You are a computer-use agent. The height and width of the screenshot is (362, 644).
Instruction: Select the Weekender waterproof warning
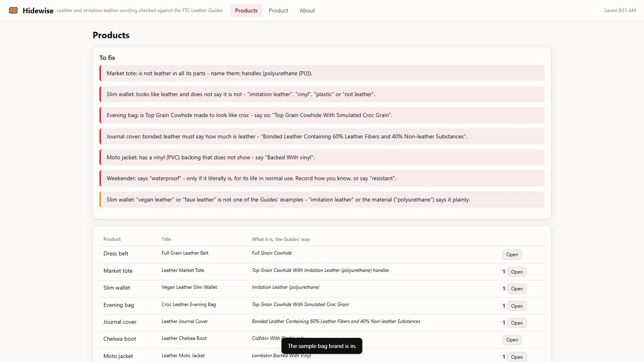point(322,178)
